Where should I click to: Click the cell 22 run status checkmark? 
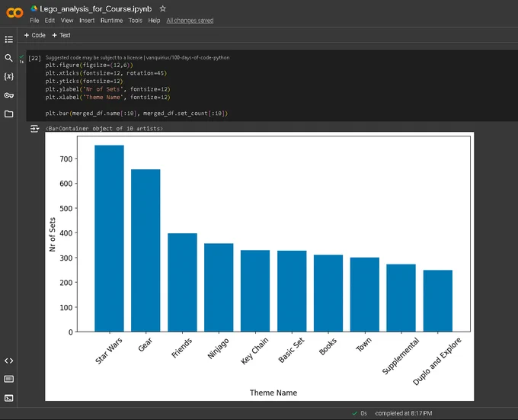click(21, 57)
